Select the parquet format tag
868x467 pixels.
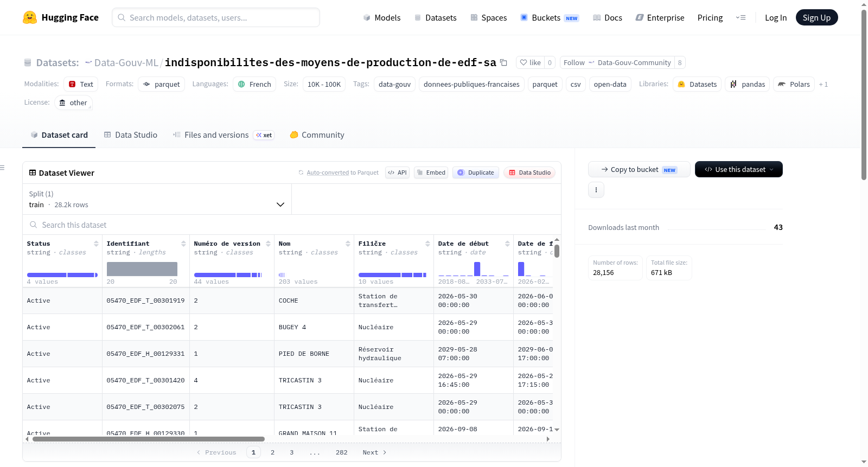click(161, 84)
